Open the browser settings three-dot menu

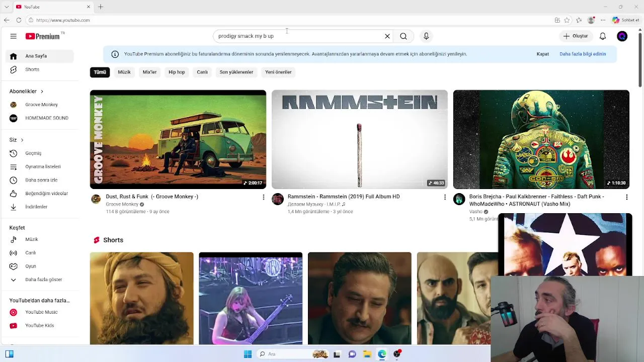[603, 20]
